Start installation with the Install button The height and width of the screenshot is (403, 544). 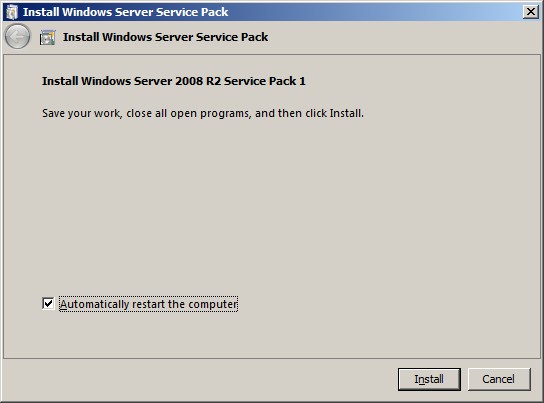(x=429, y=379)
